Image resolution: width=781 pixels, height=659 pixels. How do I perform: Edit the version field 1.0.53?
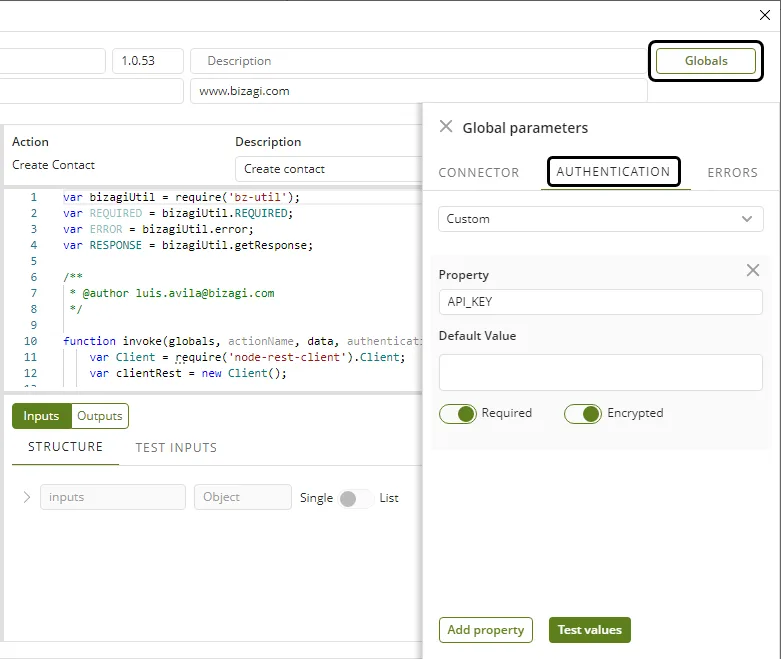[148, 61]
